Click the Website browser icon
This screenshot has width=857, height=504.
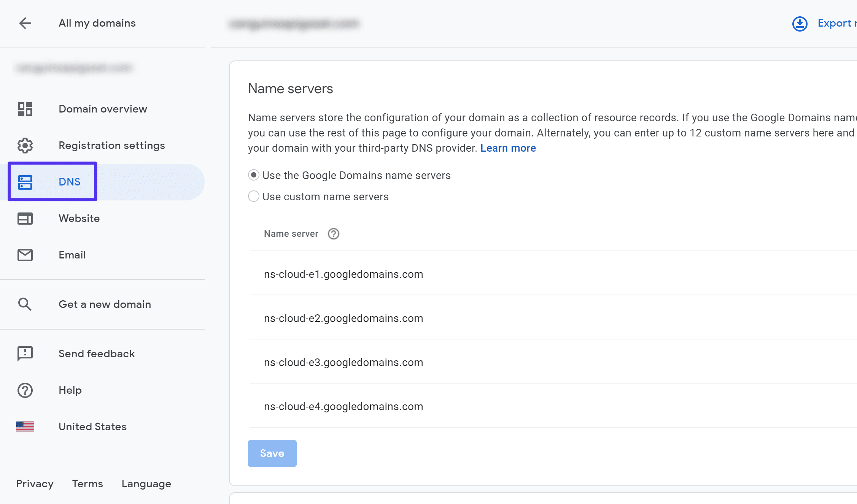pyautogui.click(x=25, y=218)
